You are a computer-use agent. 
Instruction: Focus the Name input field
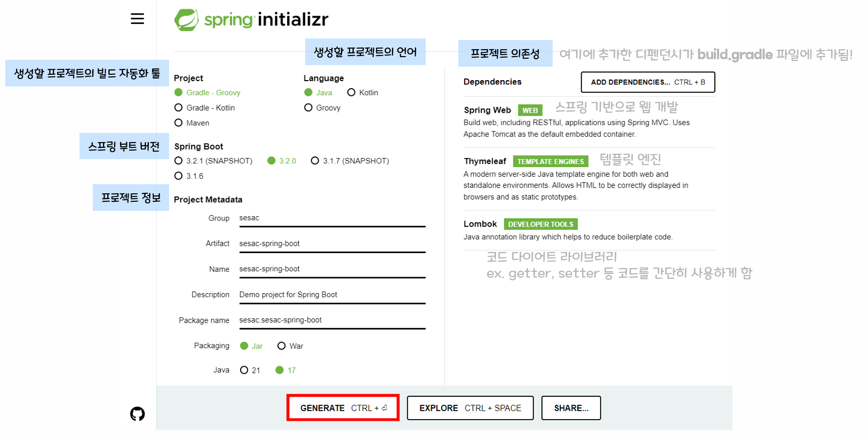(332, 269)
